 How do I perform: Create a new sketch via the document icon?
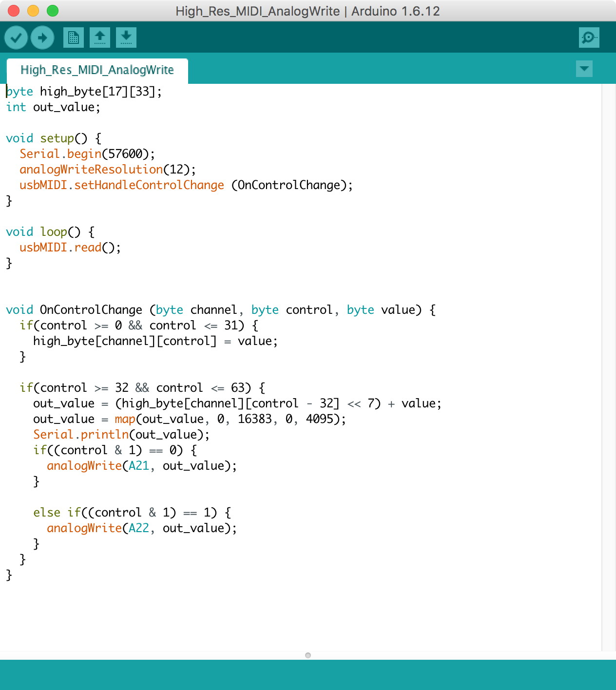[74, 37]
